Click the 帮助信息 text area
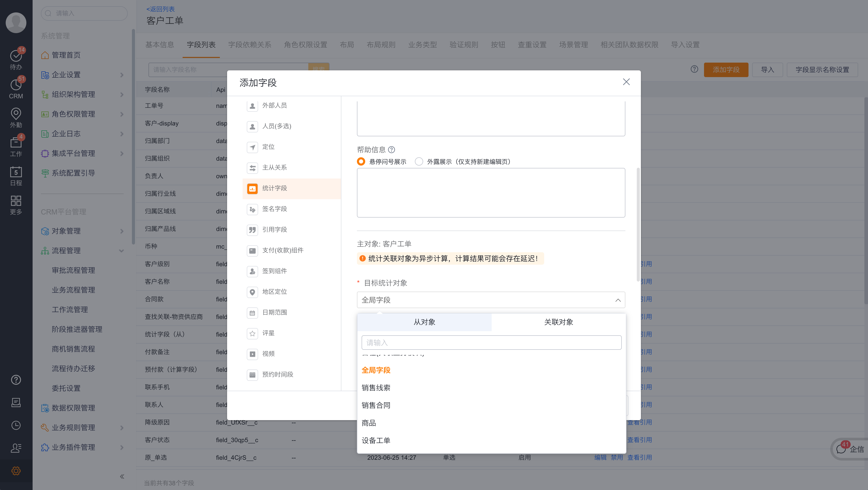The width and height of the screenshot is (868, 490). (491, 193)
